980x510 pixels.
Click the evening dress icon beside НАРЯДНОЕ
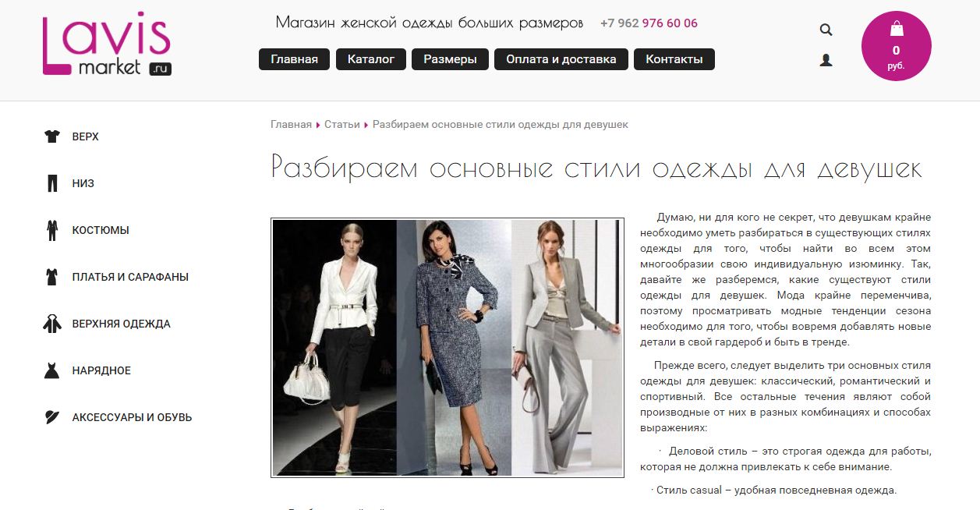click(x=52, y=370)
